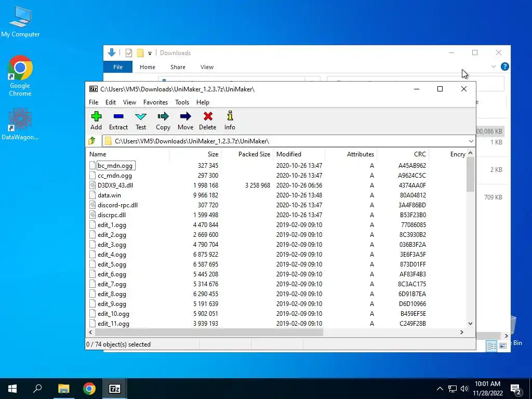
Task: Click the red Delete toolbar icon
Action: pos(208,121)
